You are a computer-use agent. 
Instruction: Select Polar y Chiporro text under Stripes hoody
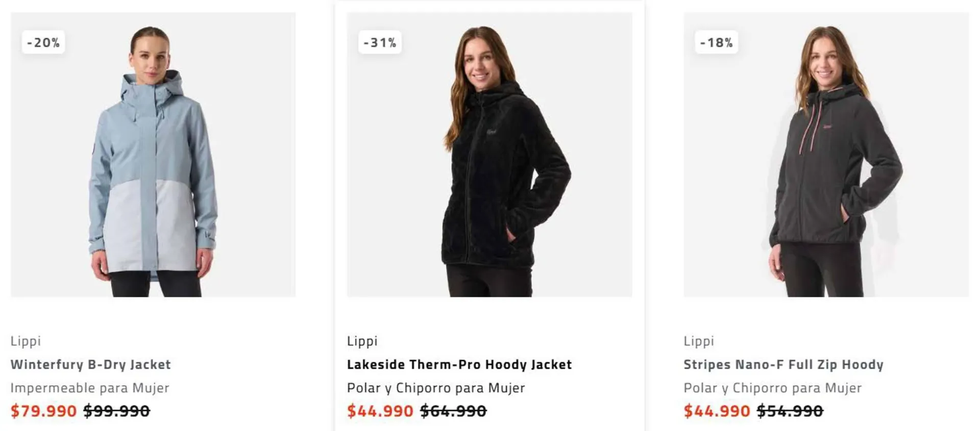[x=773, y=388]
